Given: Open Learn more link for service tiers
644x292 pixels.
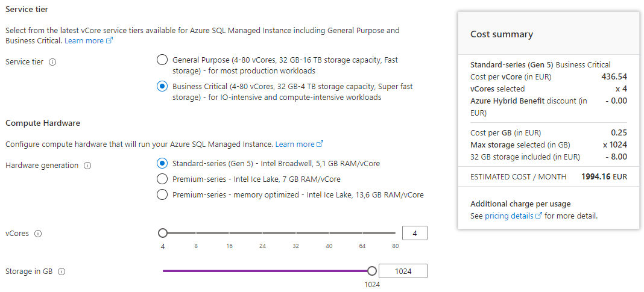Looking at the screenshot, I should pos(88,40).
